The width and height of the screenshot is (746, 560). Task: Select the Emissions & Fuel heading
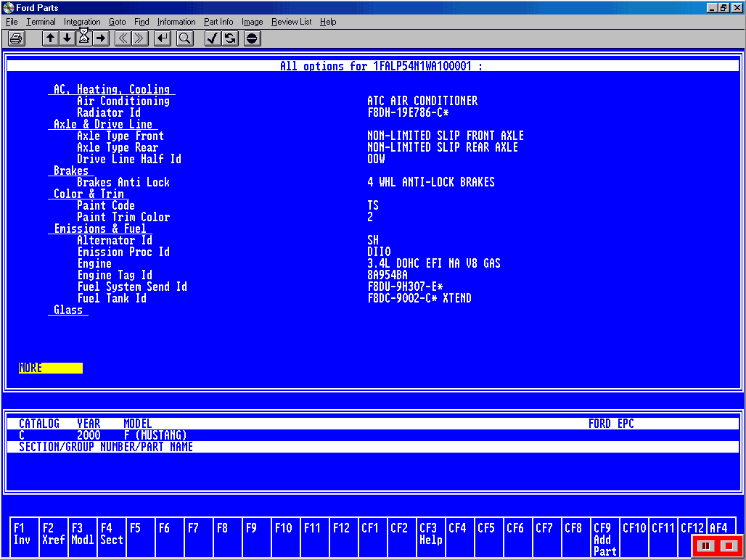click(x=100, y=228)
